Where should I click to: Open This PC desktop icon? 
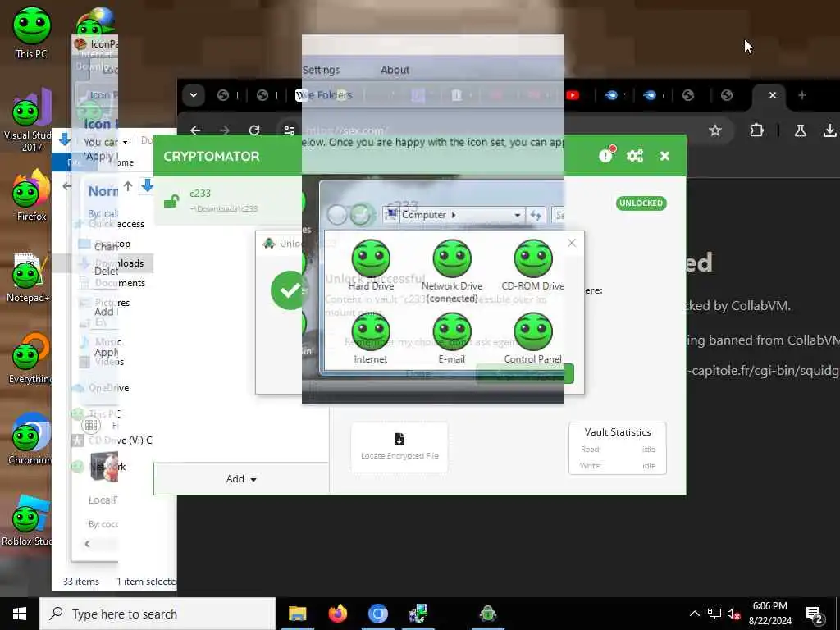[x=32, y=32]
